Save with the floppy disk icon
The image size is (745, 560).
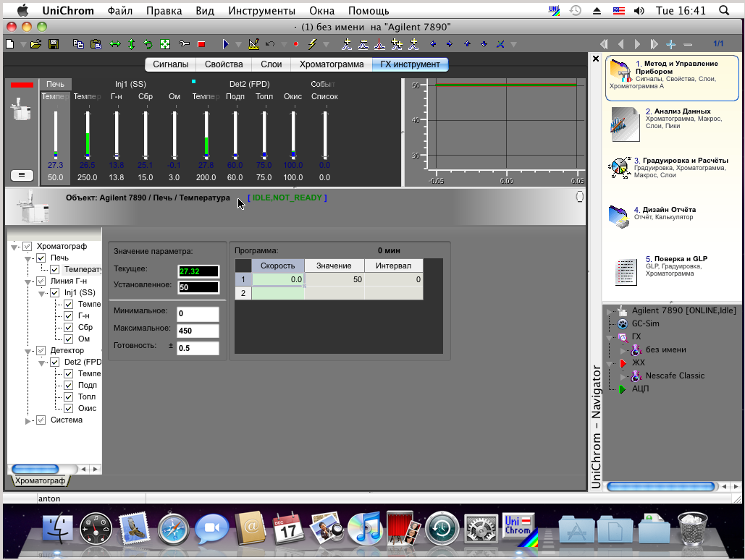pos(54,44)
